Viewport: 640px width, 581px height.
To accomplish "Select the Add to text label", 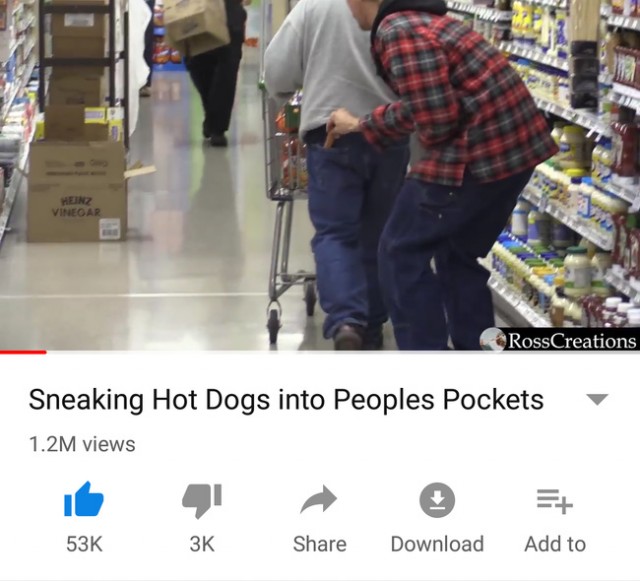I will click(555, 544).
